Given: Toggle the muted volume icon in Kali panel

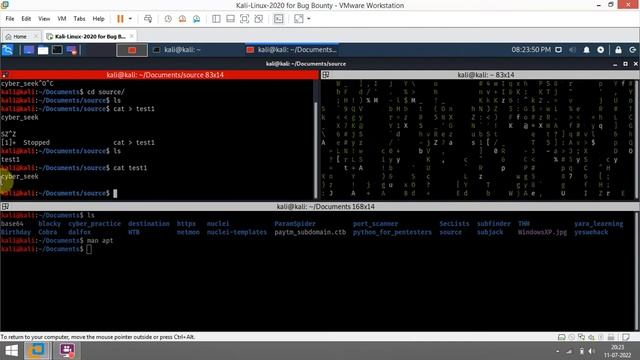Looking at the screenshot, I should point(572,50).
